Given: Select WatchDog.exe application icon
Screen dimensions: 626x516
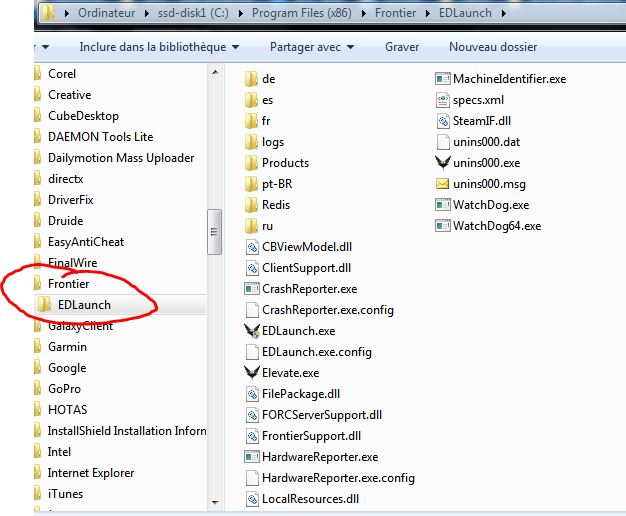Looking at the screenshot, I should click(443, 205).
